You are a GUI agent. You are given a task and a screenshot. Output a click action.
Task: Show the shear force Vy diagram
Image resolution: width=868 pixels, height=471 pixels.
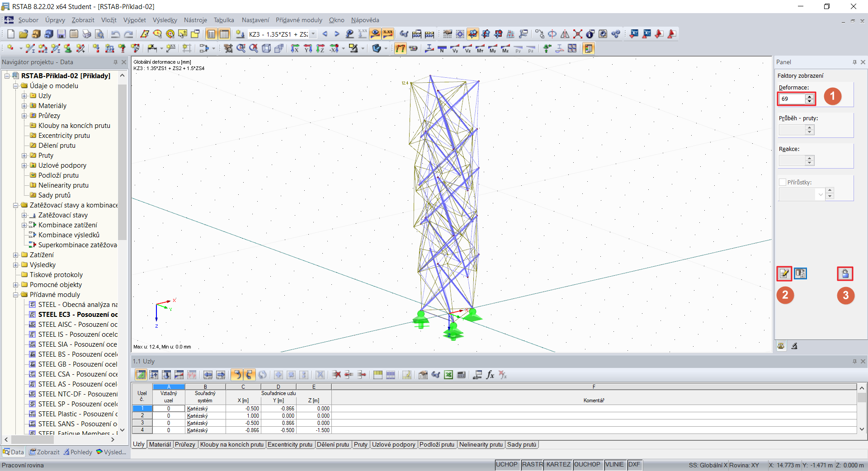455,48
